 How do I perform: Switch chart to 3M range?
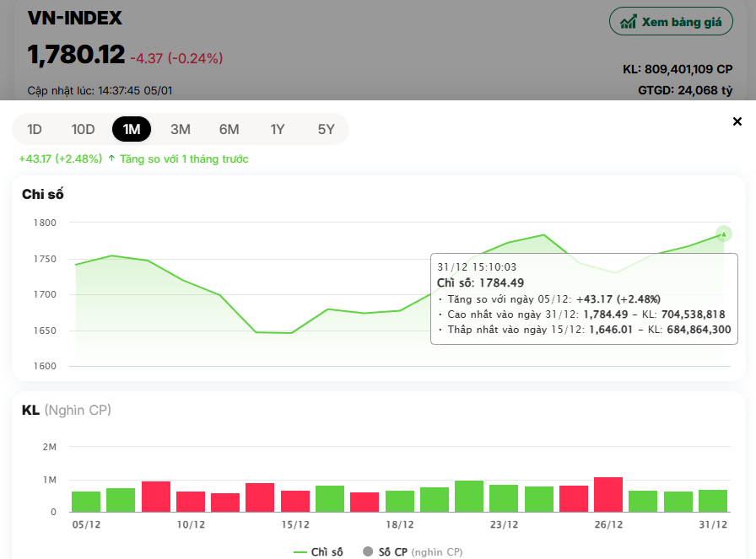[180, 129]
